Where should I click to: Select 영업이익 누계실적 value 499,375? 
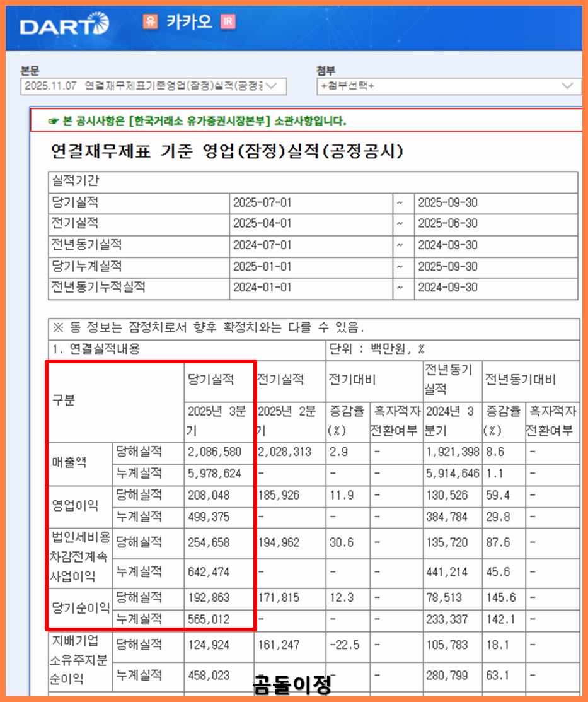(209, 517)
